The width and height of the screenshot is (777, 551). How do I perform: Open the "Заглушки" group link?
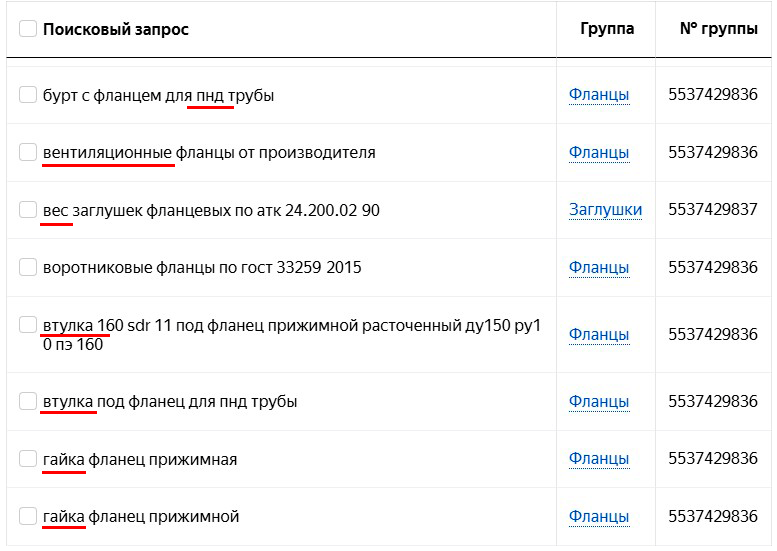(x=605, y=210)
